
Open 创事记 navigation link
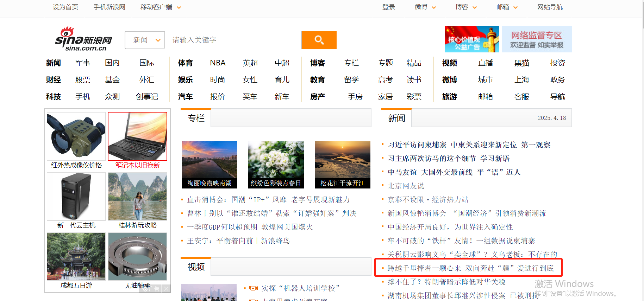tap(147, 97)
